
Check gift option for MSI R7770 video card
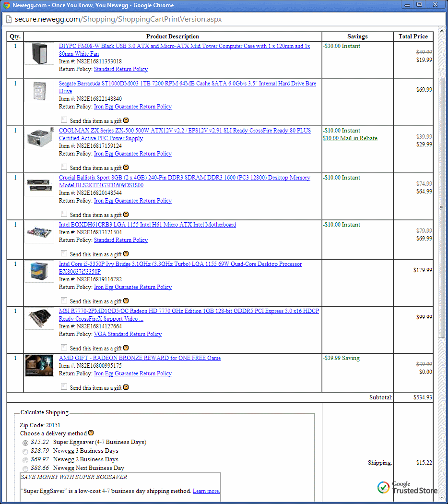click(64, 347)
